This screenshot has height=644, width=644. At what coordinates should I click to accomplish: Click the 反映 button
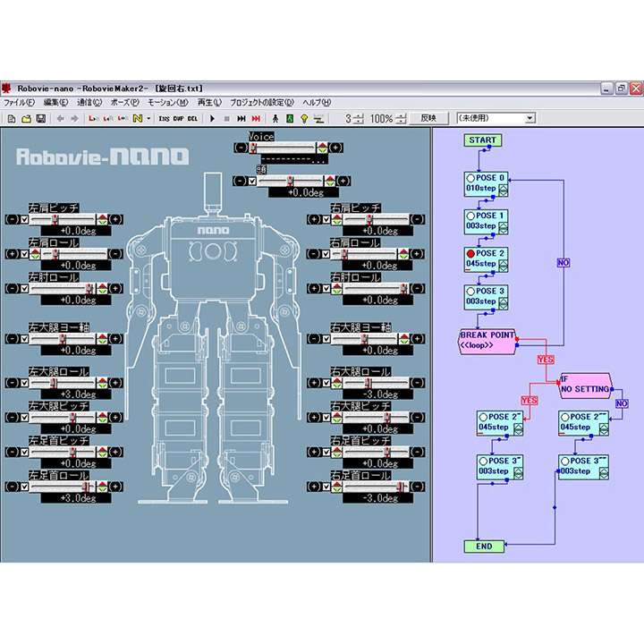point(428,118)
